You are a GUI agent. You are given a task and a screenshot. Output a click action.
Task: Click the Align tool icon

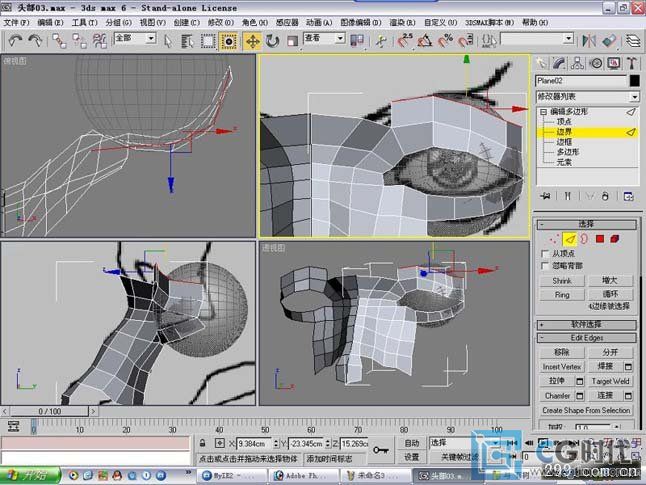(609, 40)
